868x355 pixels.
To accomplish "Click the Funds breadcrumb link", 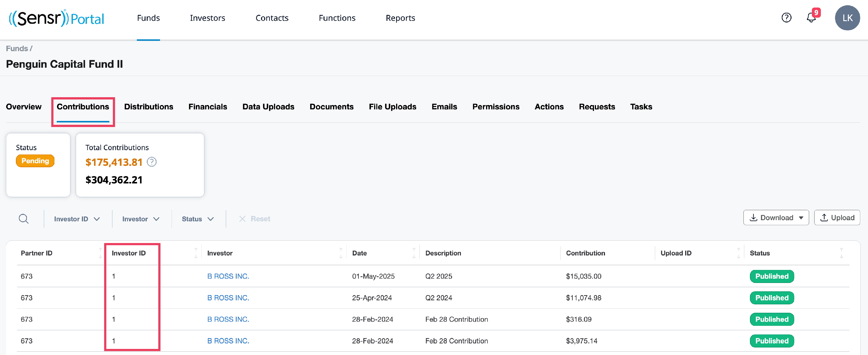I will [x=17, y=49].
